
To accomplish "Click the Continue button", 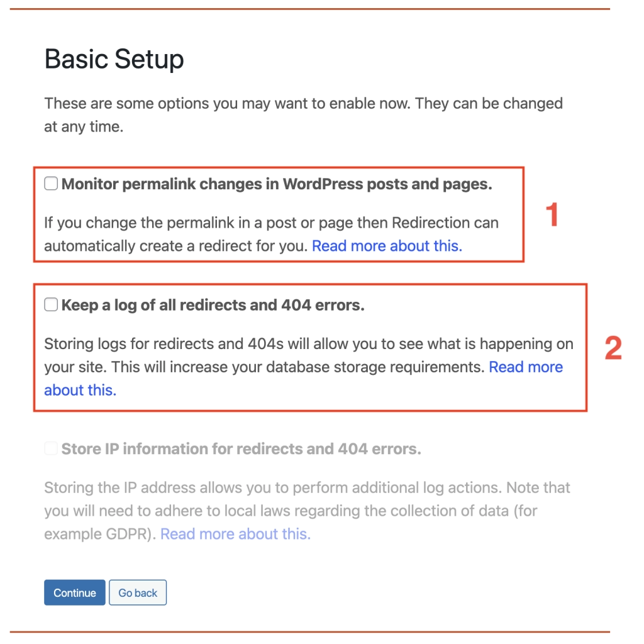I will coord(74,592).
